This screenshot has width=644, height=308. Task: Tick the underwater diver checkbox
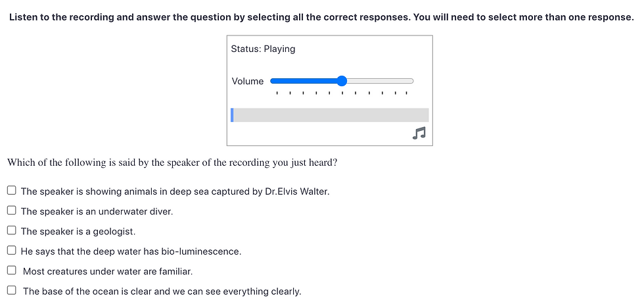[x=12, y=211]
